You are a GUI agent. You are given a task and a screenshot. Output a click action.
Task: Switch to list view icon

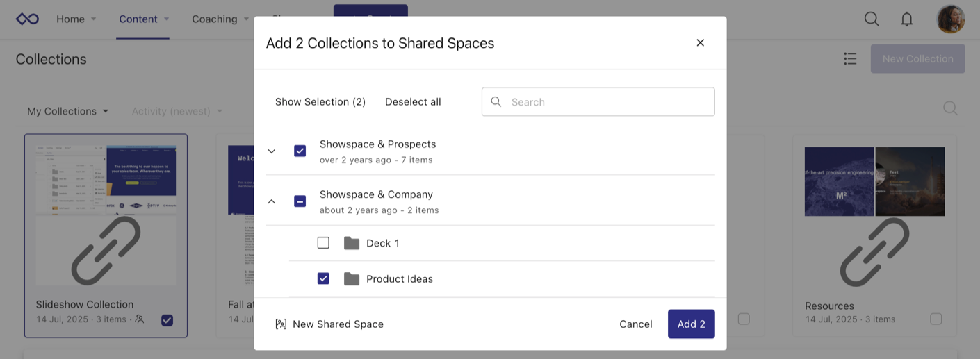tap(850, 59)
